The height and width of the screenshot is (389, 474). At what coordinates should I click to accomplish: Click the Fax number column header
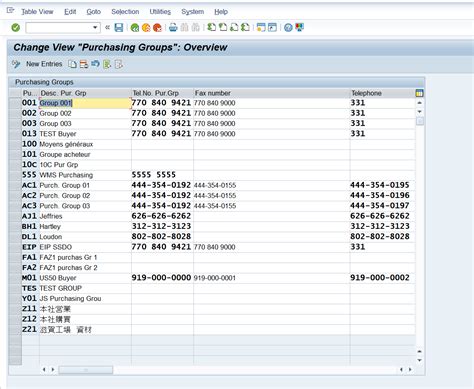click(272, 93)
